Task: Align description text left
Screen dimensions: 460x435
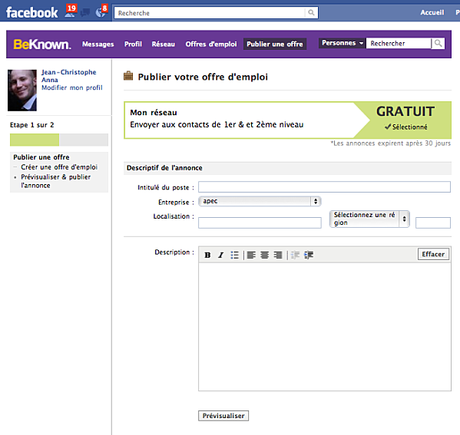Action: point(251,255)
